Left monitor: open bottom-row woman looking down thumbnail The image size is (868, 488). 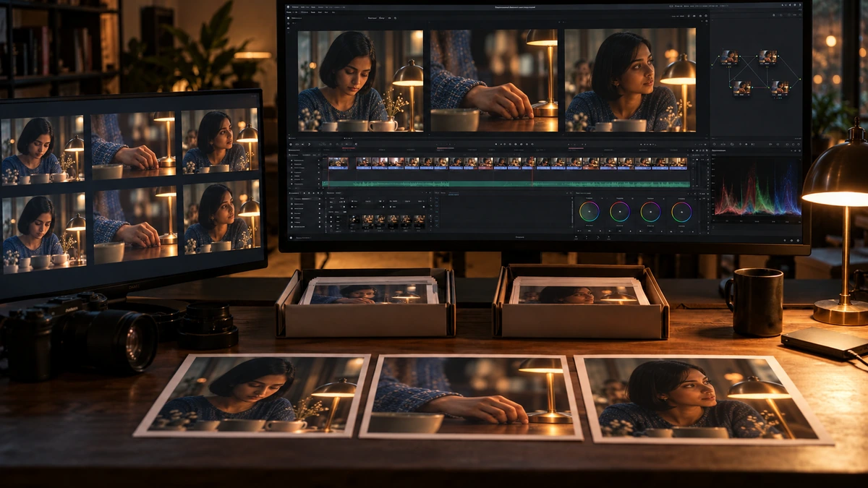tap(44, 233)
